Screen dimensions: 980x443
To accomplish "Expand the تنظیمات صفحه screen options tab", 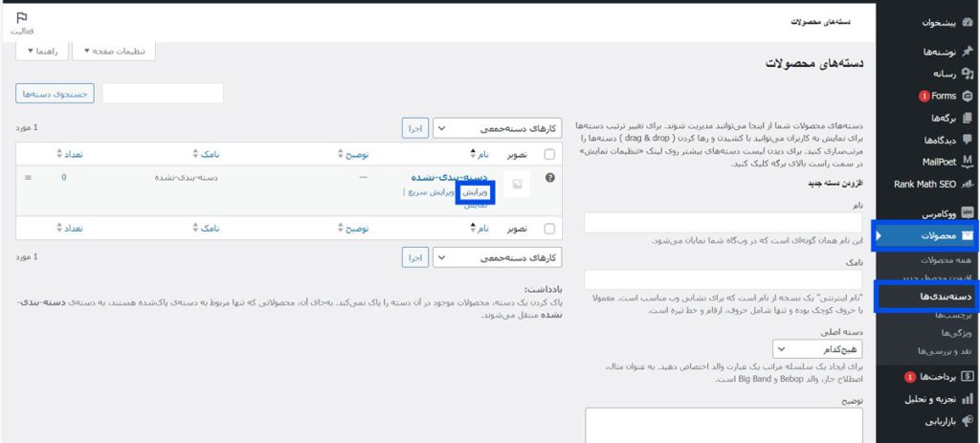I will pos(114,52).
